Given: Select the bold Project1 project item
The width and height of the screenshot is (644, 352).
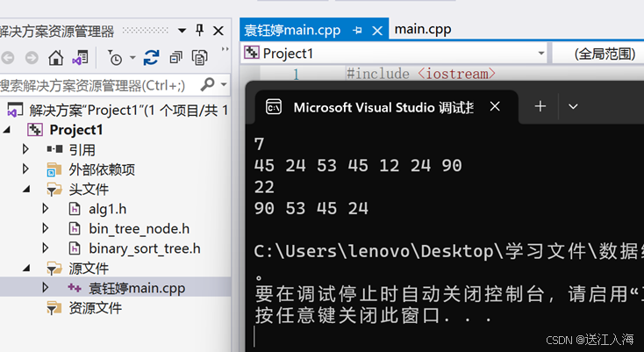Looking at the screenshot, I should 76,130.
